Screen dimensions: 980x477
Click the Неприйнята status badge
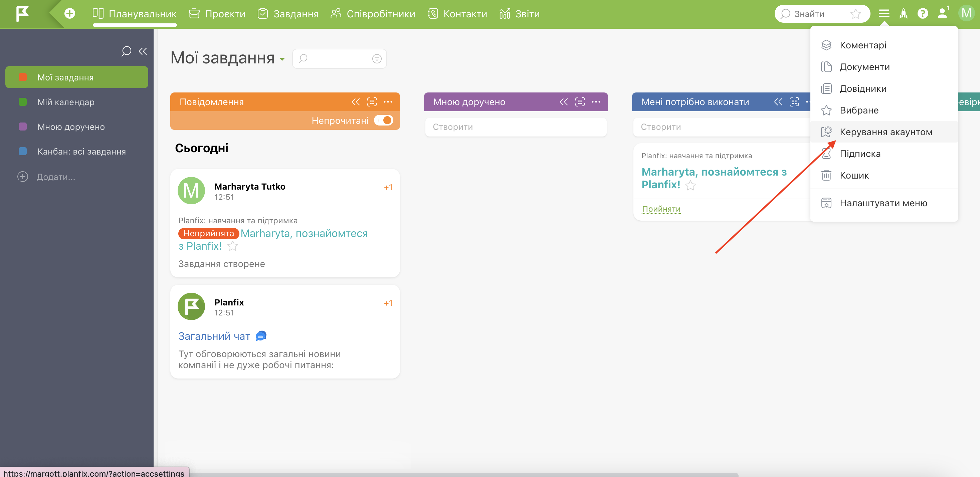pyautogui.click(x=208, y=234)
